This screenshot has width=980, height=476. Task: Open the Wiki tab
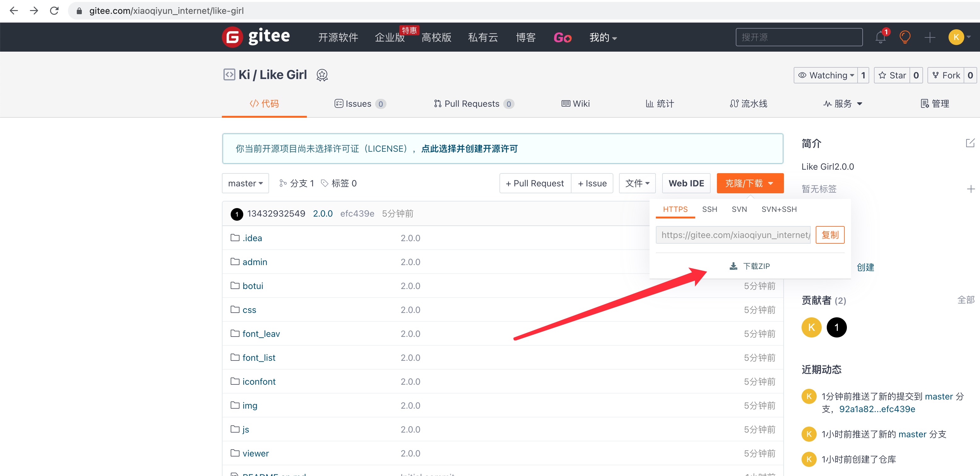point(575,103)
